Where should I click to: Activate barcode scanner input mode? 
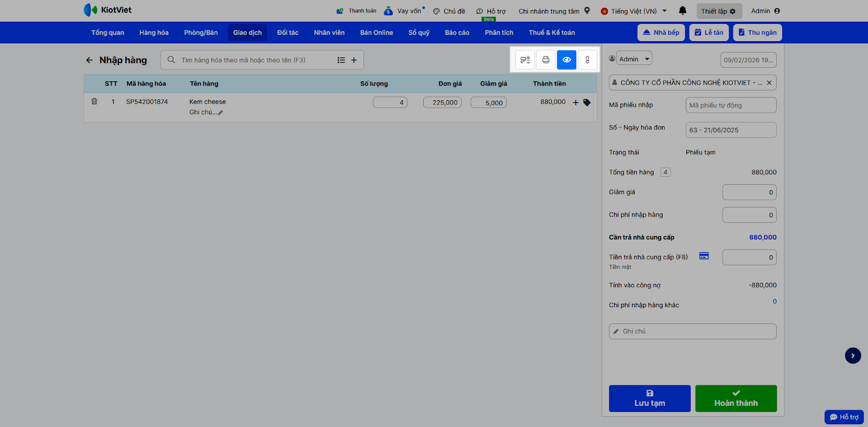525,60
